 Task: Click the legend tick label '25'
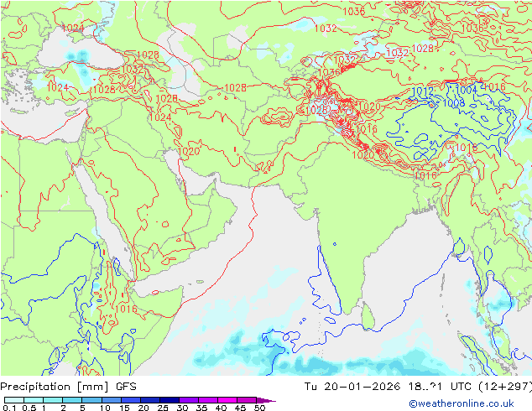point(163,408)
